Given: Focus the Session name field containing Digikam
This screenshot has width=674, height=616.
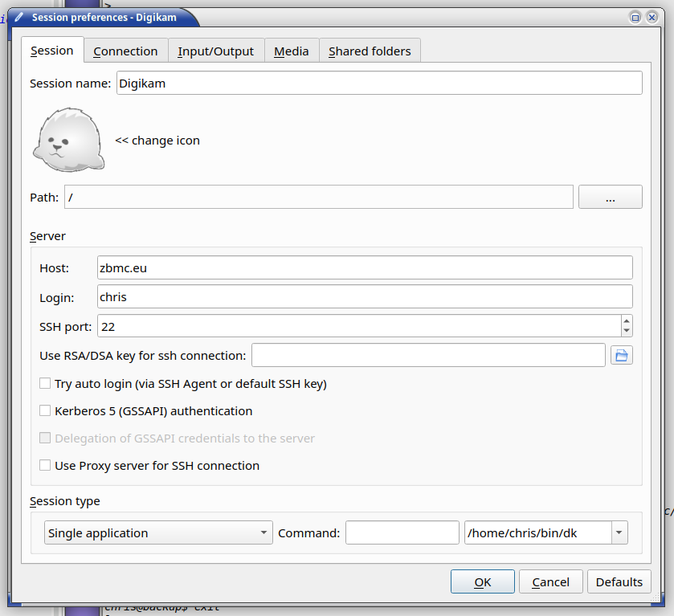Looking at the screenshot, I should tap(379, 83).
